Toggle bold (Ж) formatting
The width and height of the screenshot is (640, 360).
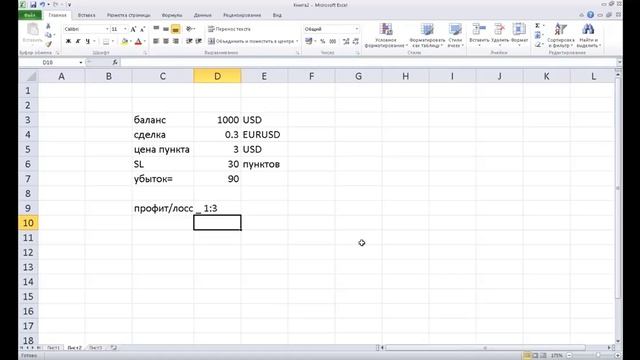pyautogui.click(x=68, y=41)
